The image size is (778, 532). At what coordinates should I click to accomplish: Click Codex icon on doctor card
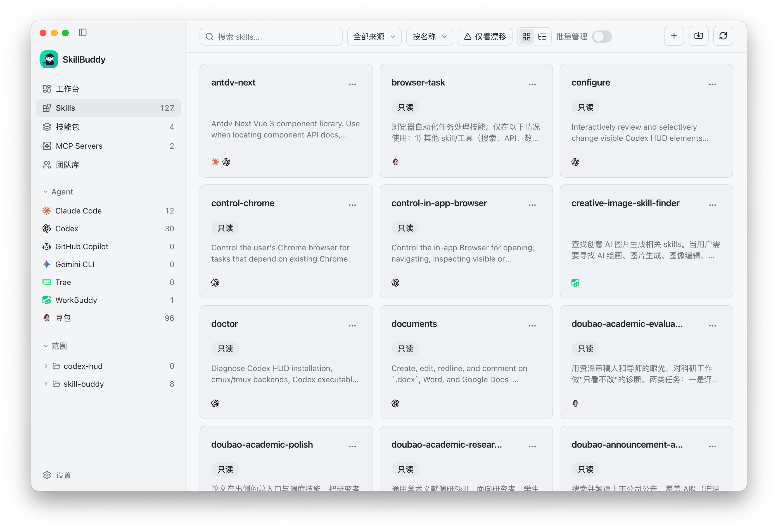click(215, 403)
